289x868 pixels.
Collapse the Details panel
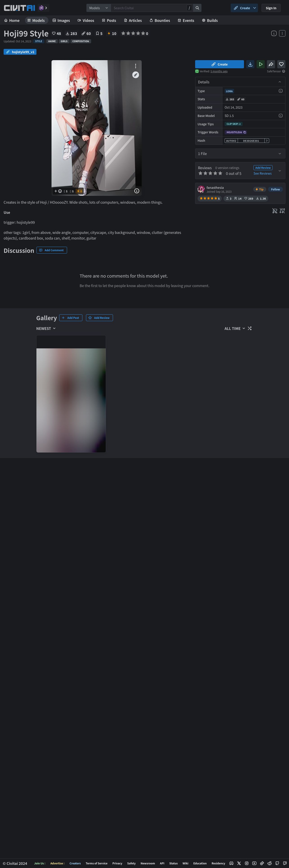click(280, 82)
